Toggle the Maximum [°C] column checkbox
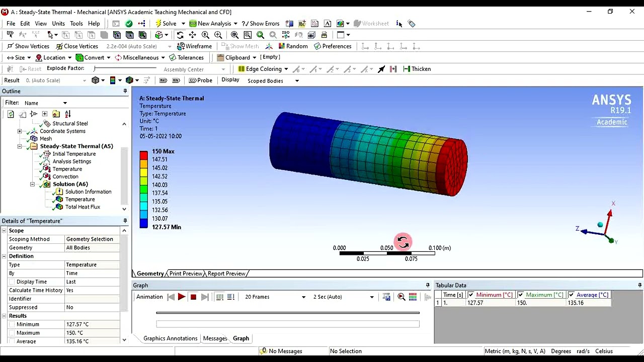Screen dimensions: 644x362 521,295
